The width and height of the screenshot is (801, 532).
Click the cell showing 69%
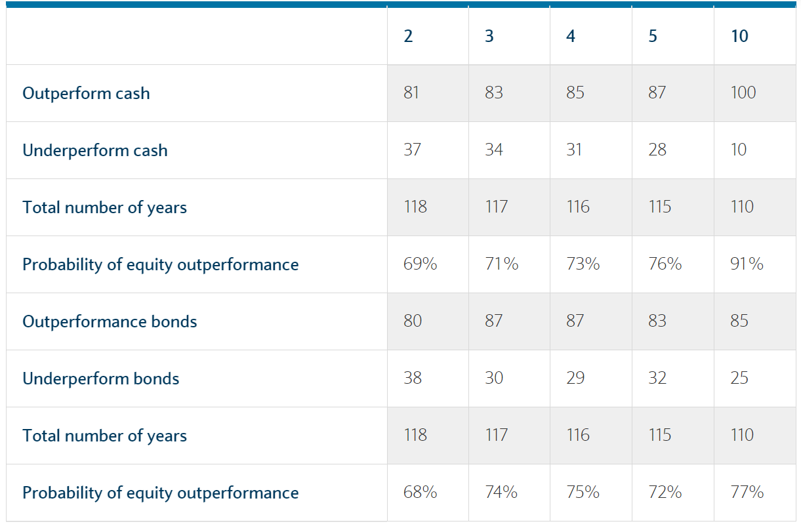420,264
